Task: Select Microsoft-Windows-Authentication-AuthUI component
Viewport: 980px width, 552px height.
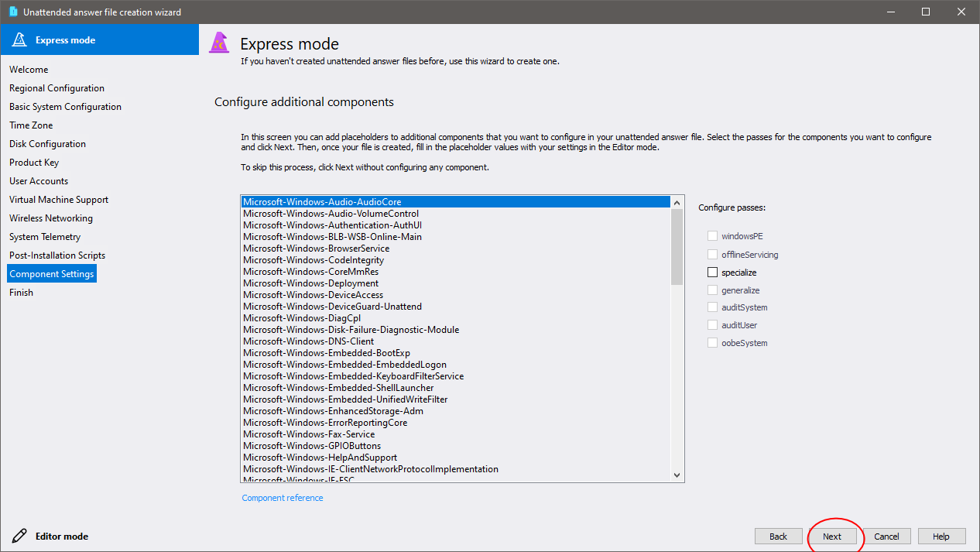Action: 455,225
